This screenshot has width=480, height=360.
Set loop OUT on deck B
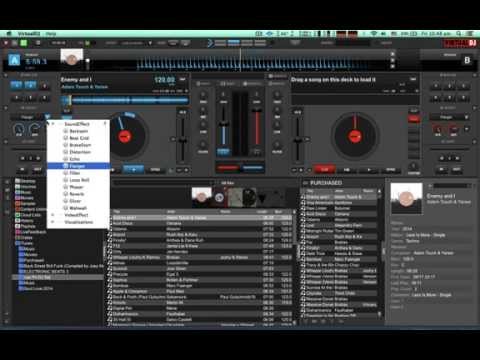click(457, 170)
